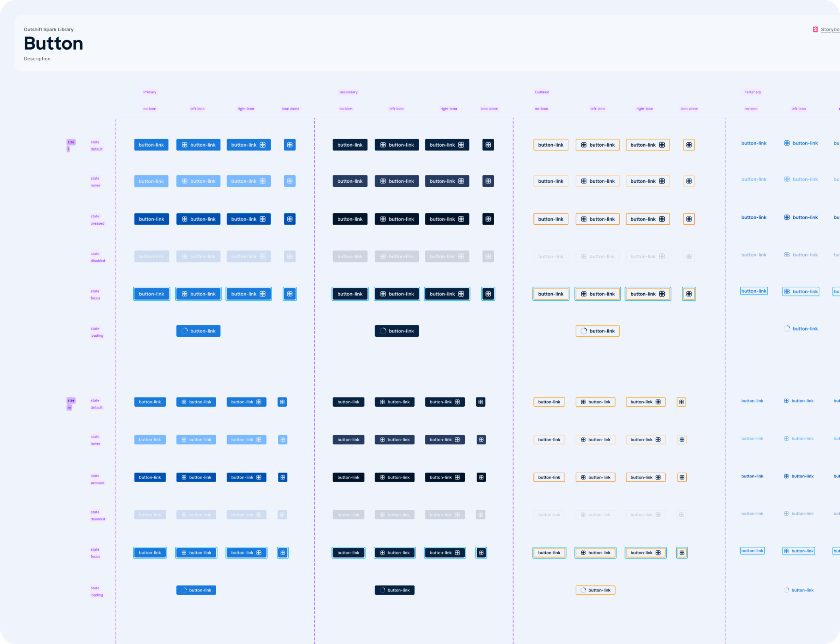Click Primary size-l loading button-link
The image size is (840, 644).
tap(198, 331)
